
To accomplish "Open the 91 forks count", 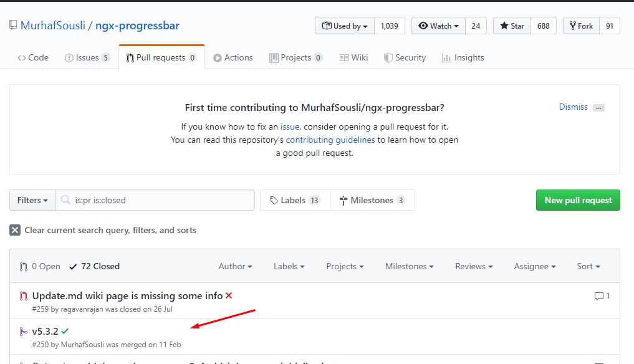I will (609, 26).
